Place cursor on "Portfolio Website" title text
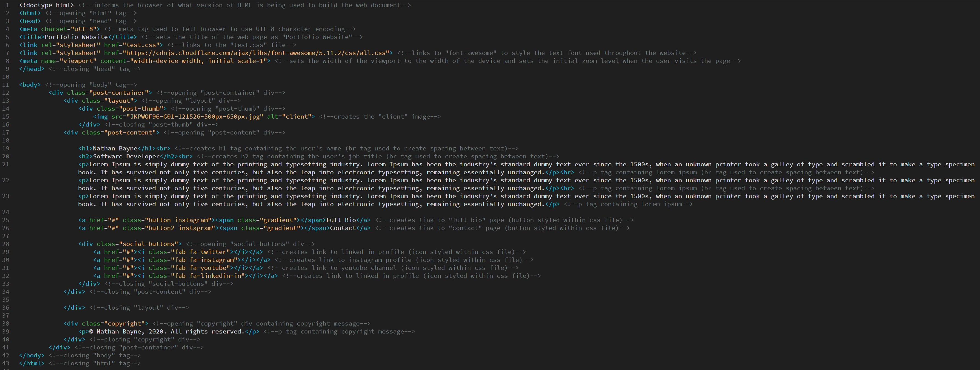980x370 pixels. 76,37
